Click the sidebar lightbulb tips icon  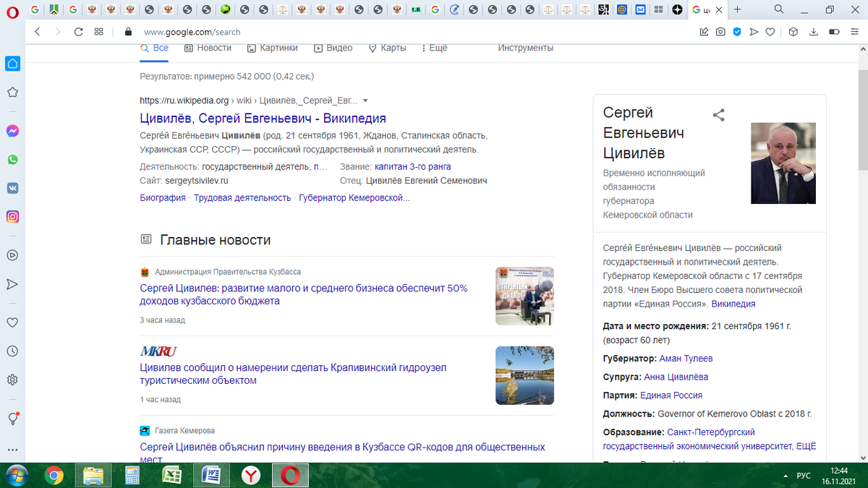tap(12, 419)
